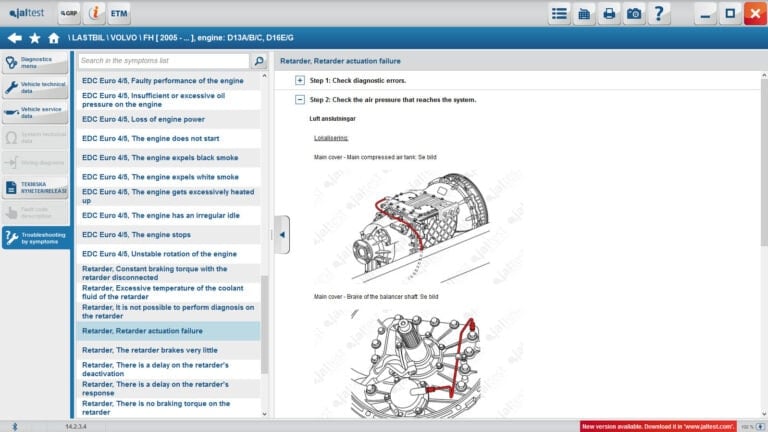Screen dimensions: 768x432
Task: Select EDC Unstable rotation of the engine
Action: (x=168, y=254)
